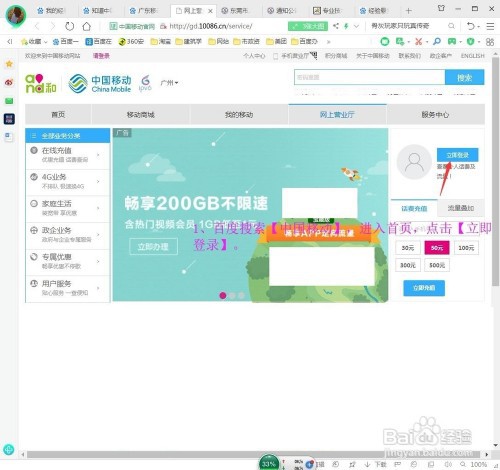The image size is (500, 470).
Task: Click the green circle extension icon in toolbar
Action: tap(385, 41)
